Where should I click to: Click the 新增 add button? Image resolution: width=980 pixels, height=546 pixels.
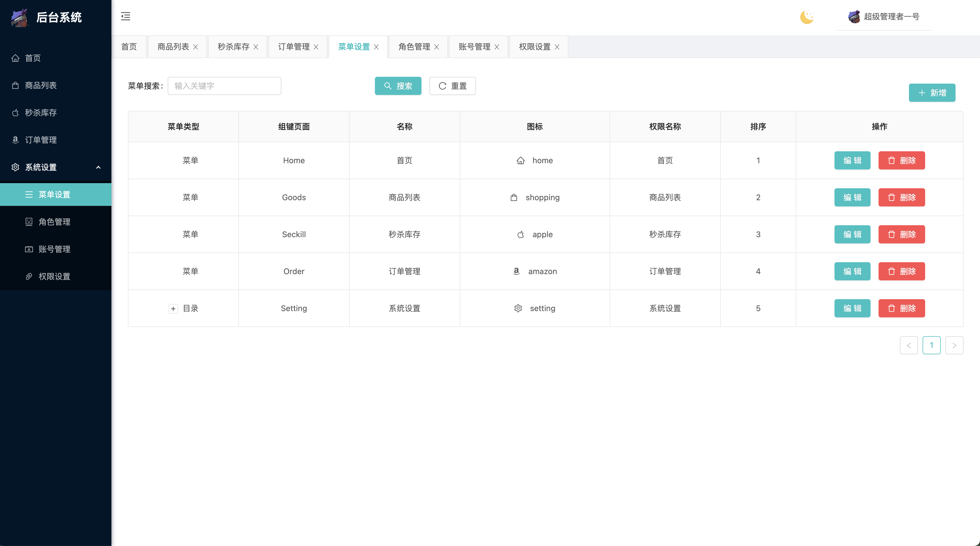tap(932, 93)
